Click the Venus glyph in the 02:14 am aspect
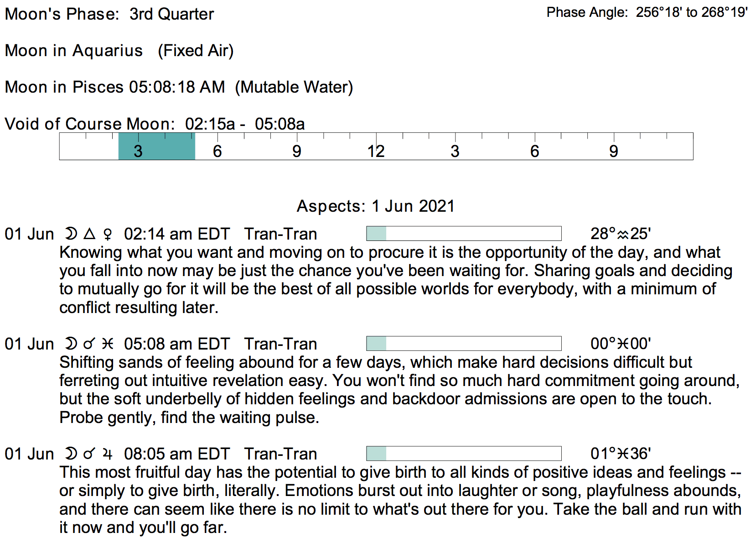Viewport: 756px width, 543px height. pos(108,235)
